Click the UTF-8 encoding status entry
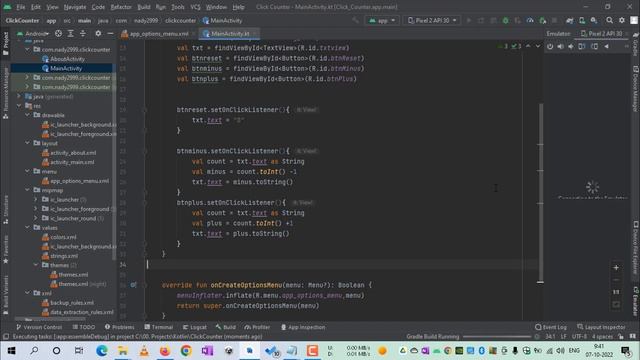Screen dimensions: 640x360 580,337
